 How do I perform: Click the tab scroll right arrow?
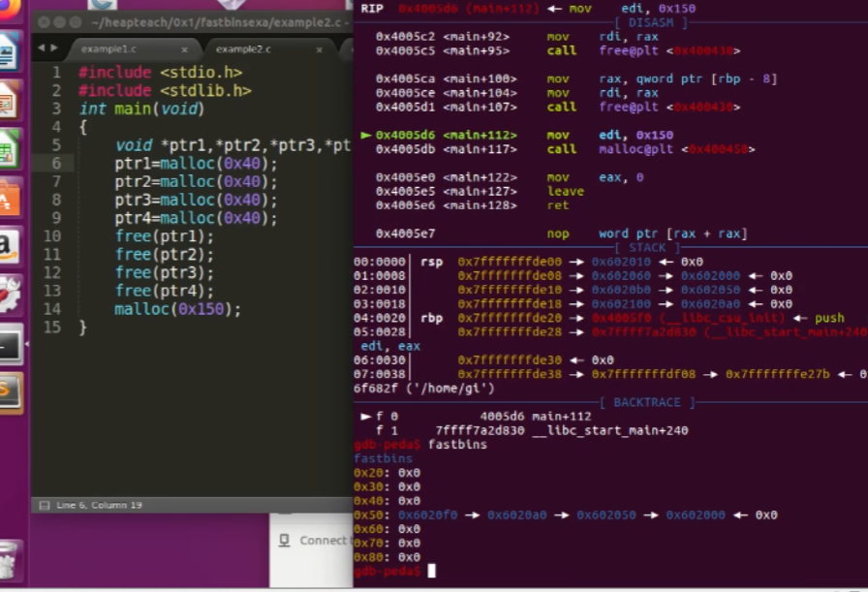pos(52,47)
